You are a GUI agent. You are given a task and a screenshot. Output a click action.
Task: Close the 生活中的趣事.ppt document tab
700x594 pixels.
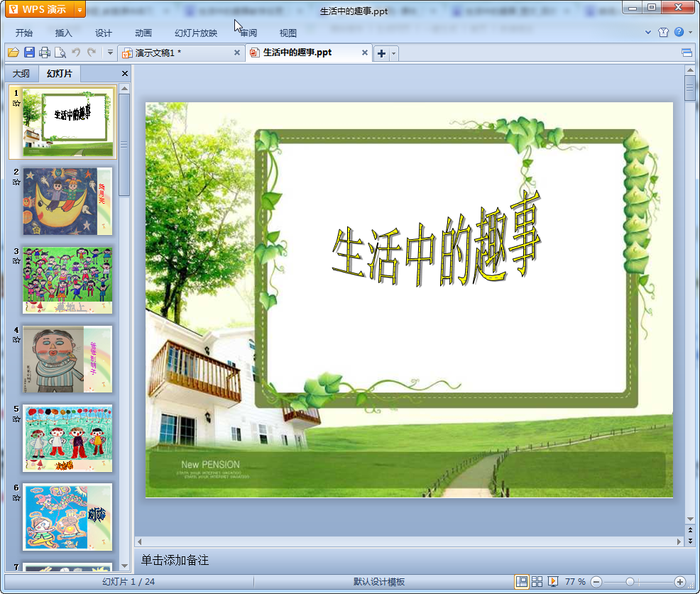(365, 53)
